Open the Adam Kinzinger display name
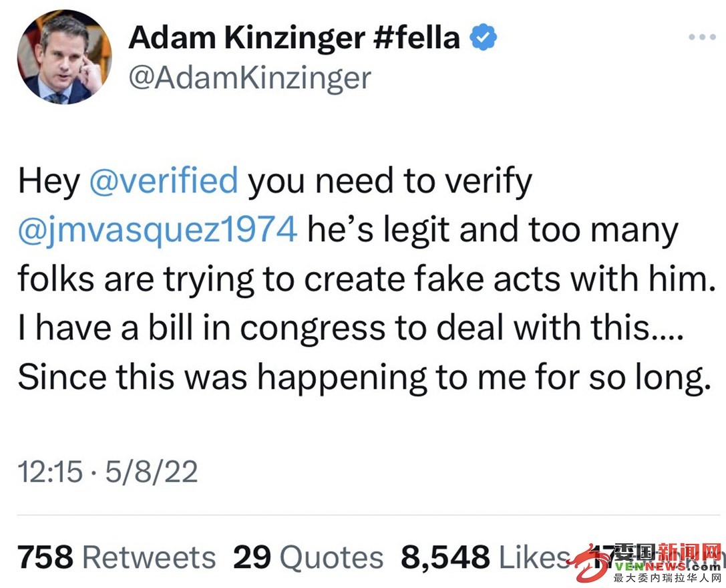 click(x=246, y=39)
